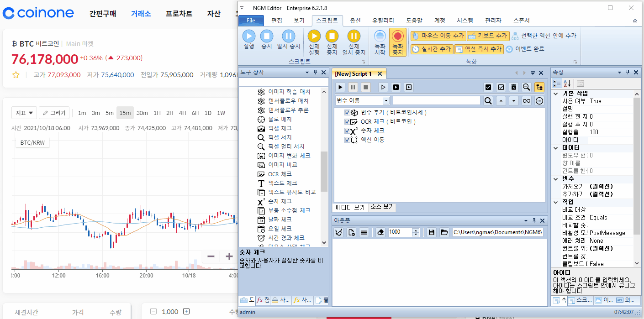644x319 pixels.
Task: Select the 30m interval on the Coinone chart
Action: (142, 113)
